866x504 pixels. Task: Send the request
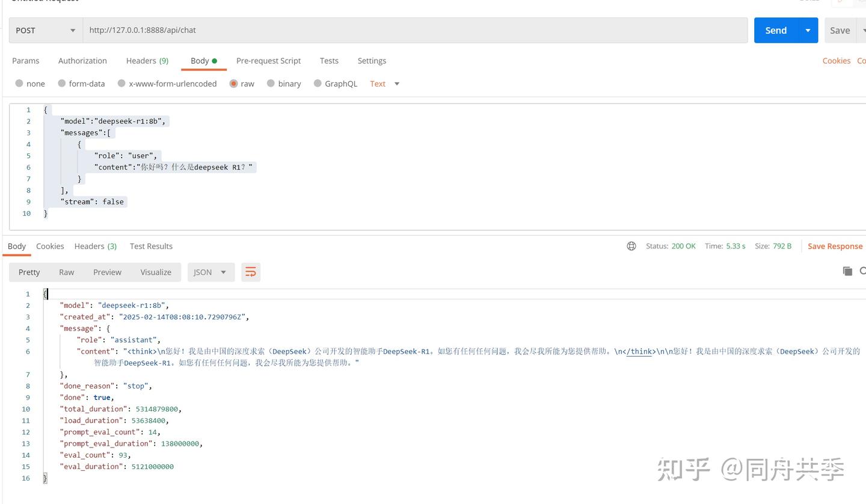(x=776, y=30)
